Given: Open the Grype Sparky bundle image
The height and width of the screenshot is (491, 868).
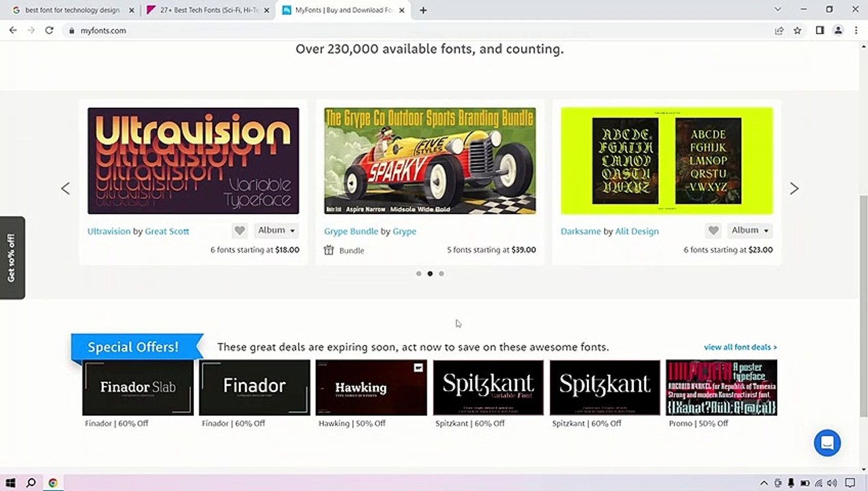Looking at the screenshot, I should tap(430, 161).
